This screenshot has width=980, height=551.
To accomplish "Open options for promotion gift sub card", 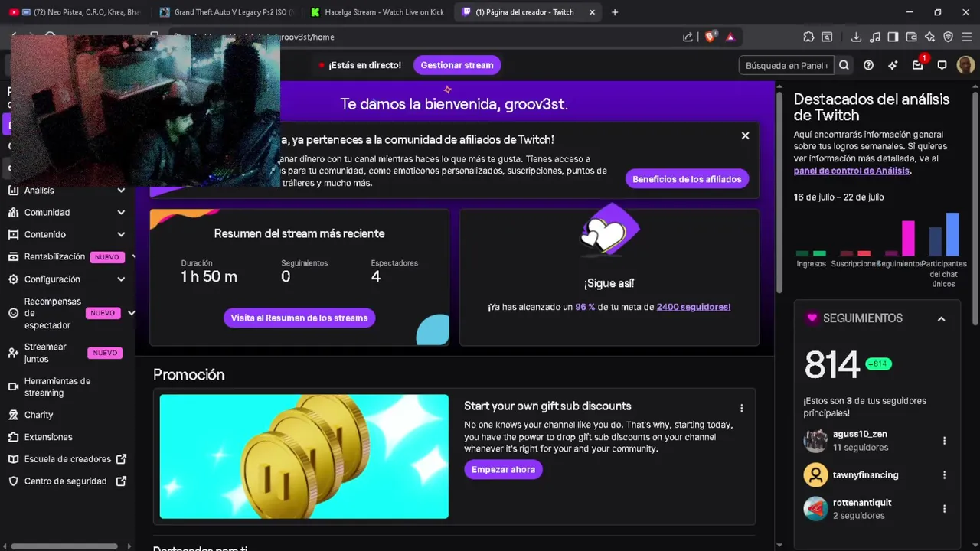I will [x=741, y=408].
